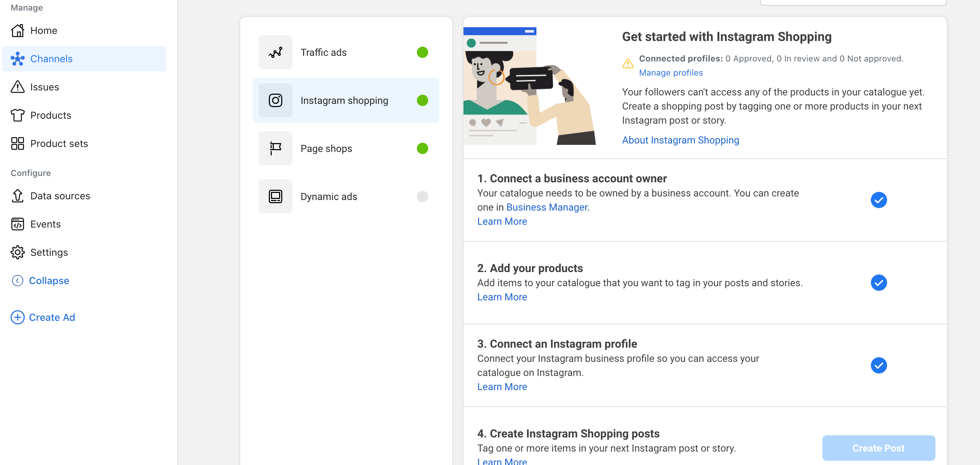Open Events under Configure
This screenshot has height=465, width=980.
click(84, 224)
